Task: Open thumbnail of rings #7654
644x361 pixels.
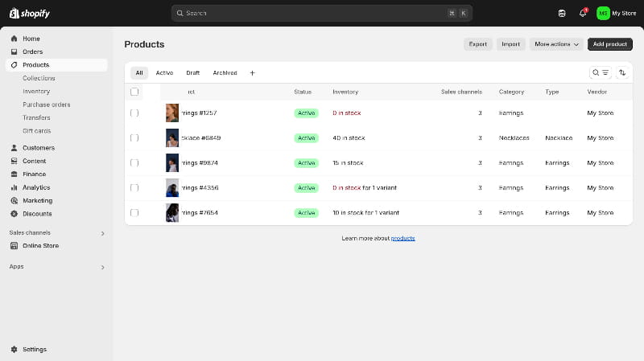Action: click(x=172, y=212)
